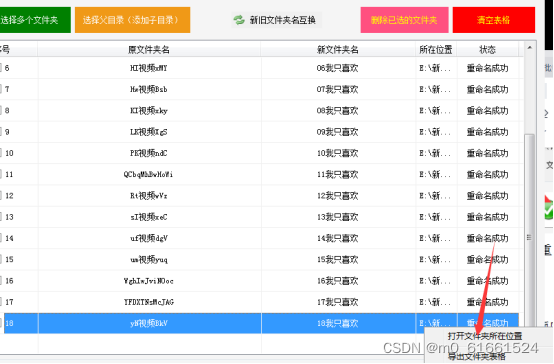The image size is (554, 364).
Task: Select the highlighted cell 18我只喜欢
Action: click(337, 323)
